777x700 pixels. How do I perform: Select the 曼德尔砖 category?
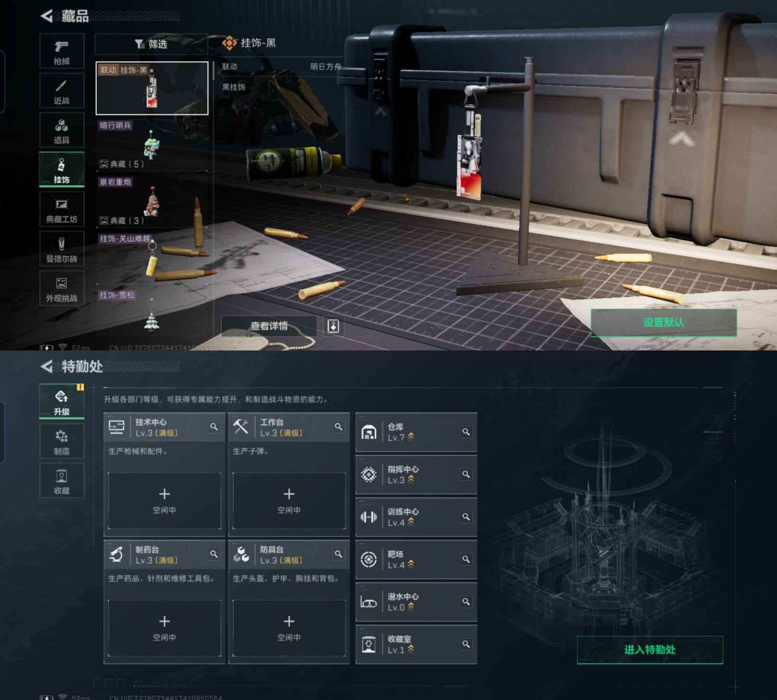[x=62, y=249]
